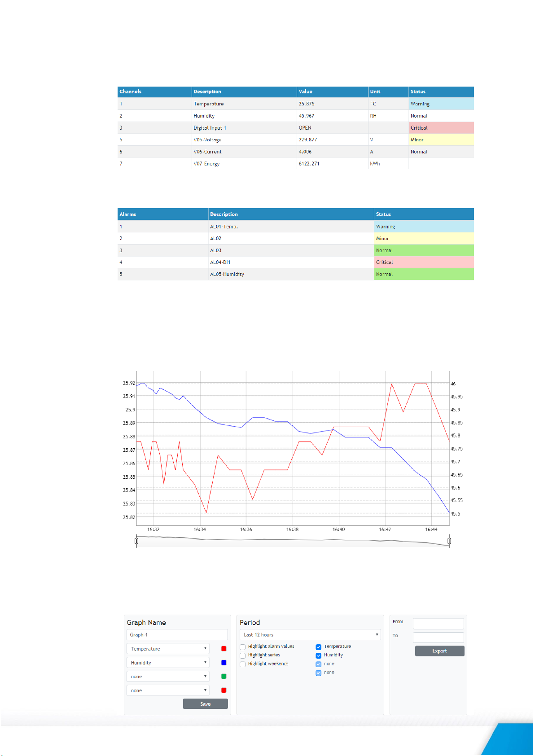535x756 pixels.
Task: Click the V06-Current description cell
Action: [244, 152]
